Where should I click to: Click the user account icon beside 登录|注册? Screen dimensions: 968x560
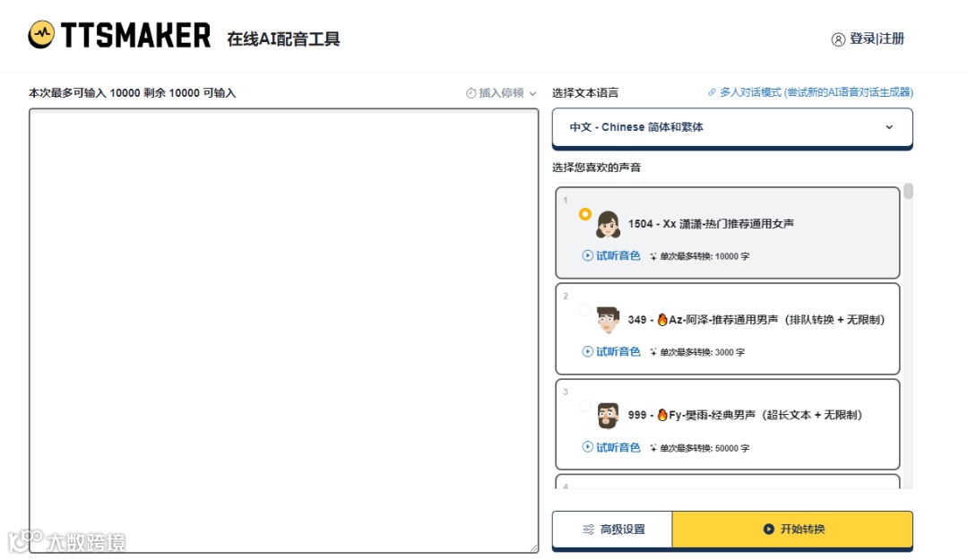838,39
